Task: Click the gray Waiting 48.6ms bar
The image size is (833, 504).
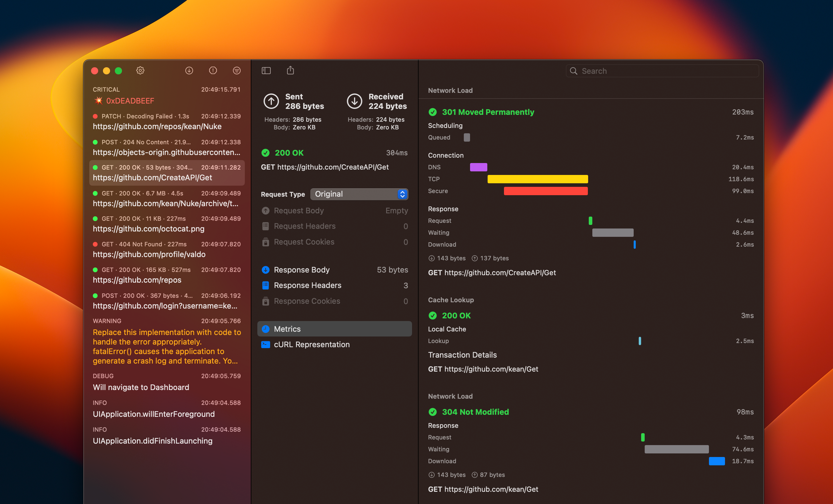Action: pyautogui.click(x=613, y=233)
